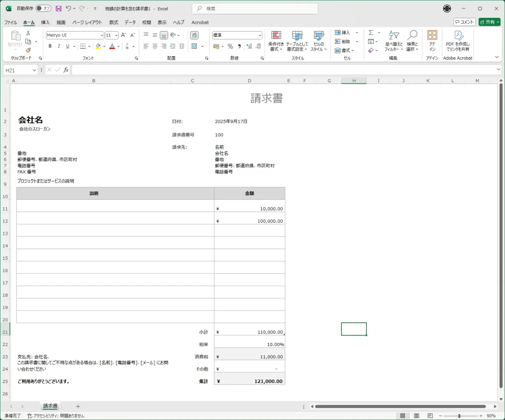Click the Save icon in the title bar
Screen dimensions: 505x420
click(x=59, y=8)
